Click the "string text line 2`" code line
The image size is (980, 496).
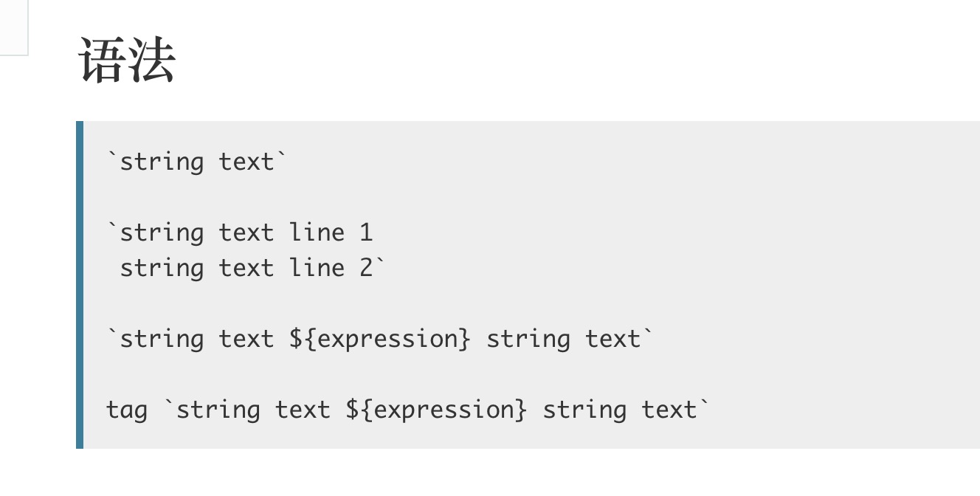tap(252, 268)
